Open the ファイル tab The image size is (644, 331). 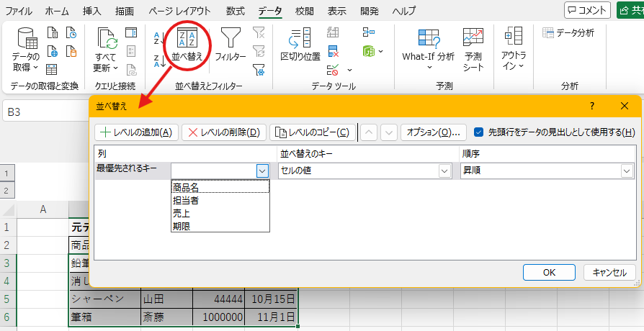pos(19,11)
